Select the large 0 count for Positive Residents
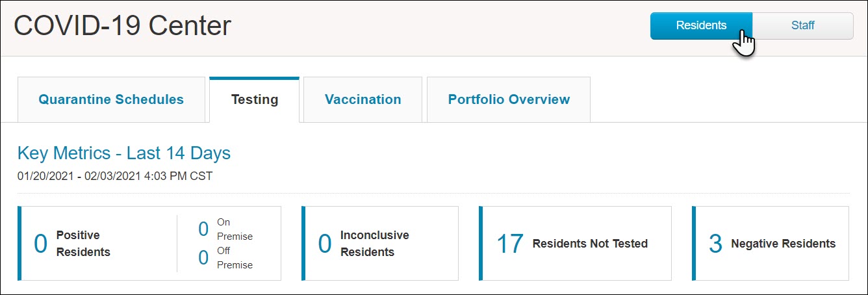Viewport: 868px width, 295px height. pos(40,244)
